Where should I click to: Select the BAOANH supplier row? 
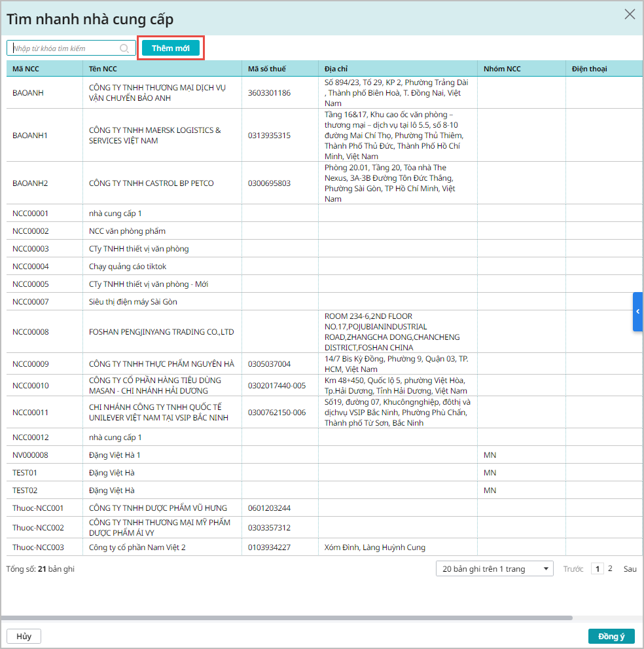point(28,93)
